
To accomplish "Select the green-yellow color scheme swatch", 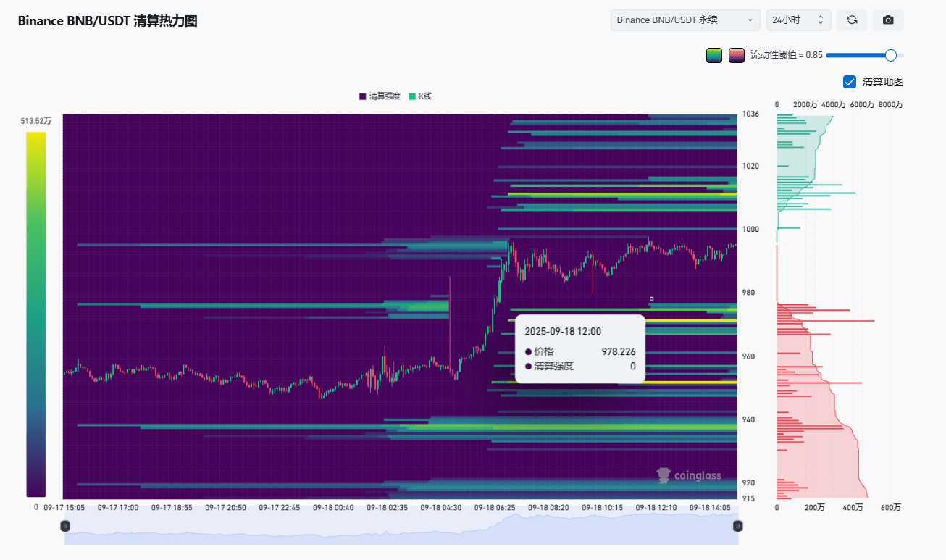I will click(715, 55).
